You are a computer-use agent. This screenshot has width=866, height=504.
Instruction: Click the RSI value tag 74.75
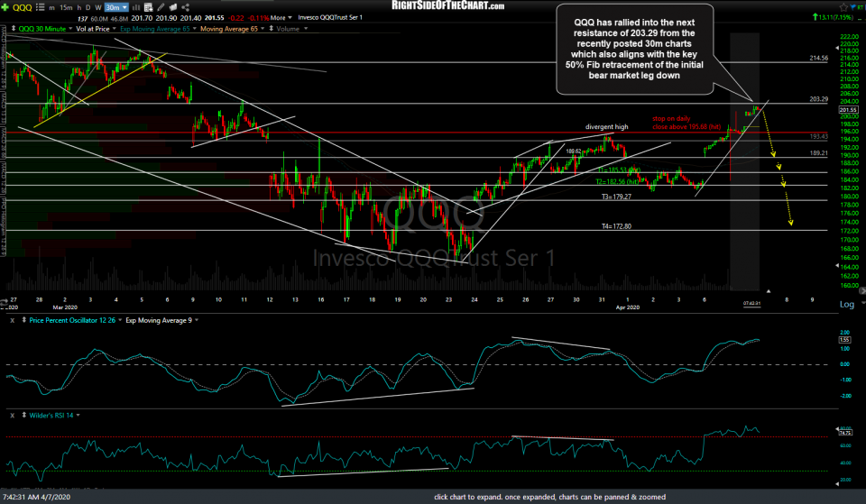(x=845, y=432)
